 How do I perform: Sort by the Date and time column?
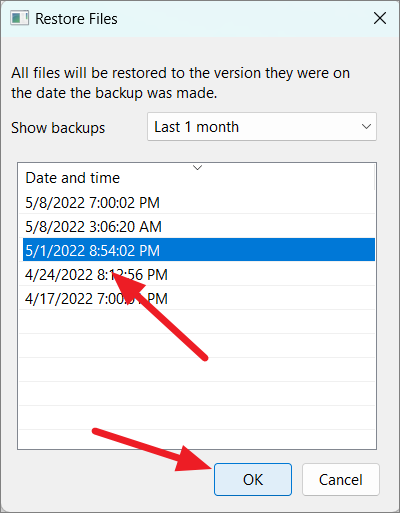point(73,178)
